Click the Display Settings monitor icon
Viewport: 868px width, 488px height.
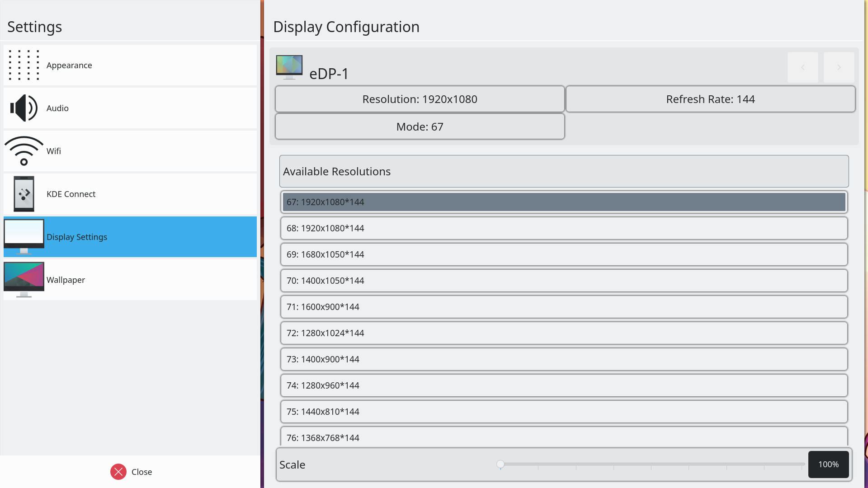click(24, 237)
